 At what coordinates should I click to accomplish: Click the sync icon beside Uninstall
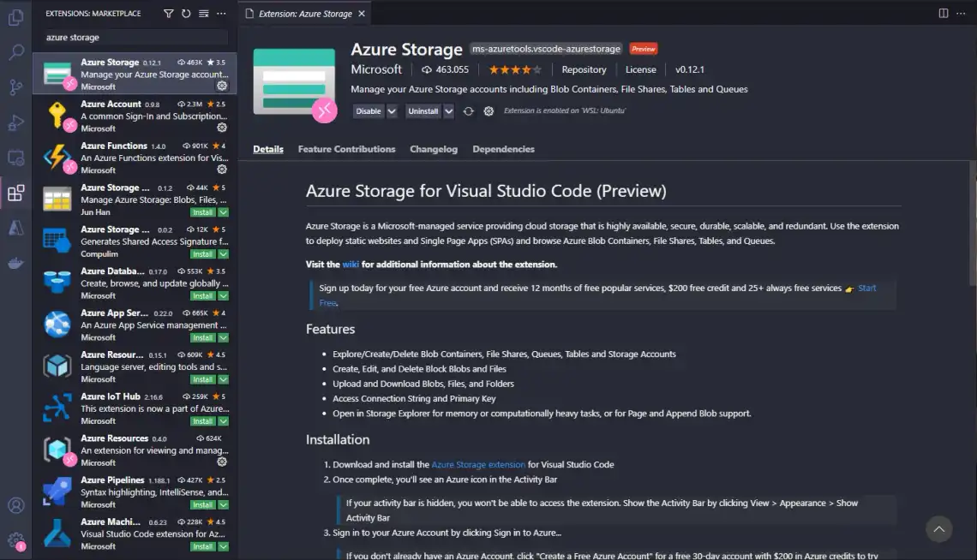coord(469,111)
